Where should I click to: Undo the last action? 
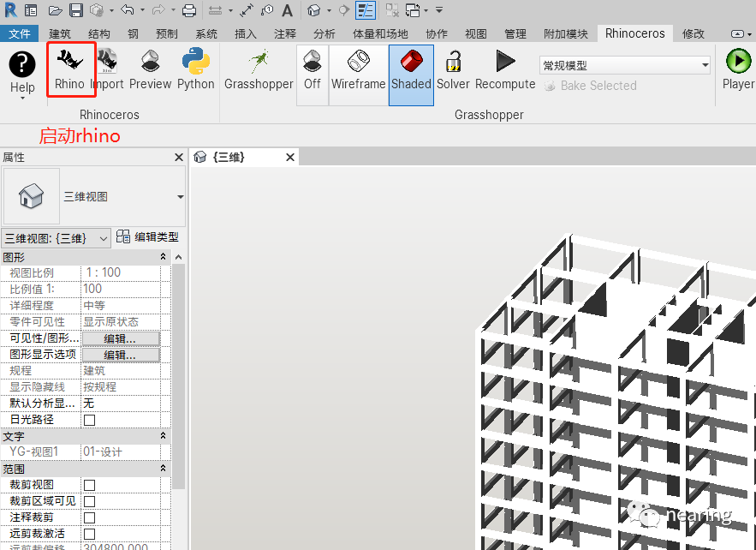point(127,9)
